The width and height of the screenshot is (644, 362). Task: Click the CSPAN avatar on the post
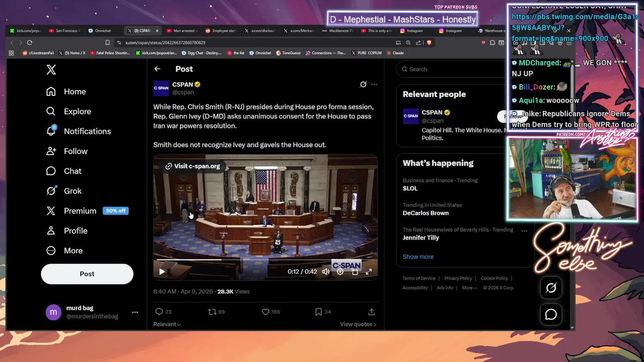pos(161,88)
